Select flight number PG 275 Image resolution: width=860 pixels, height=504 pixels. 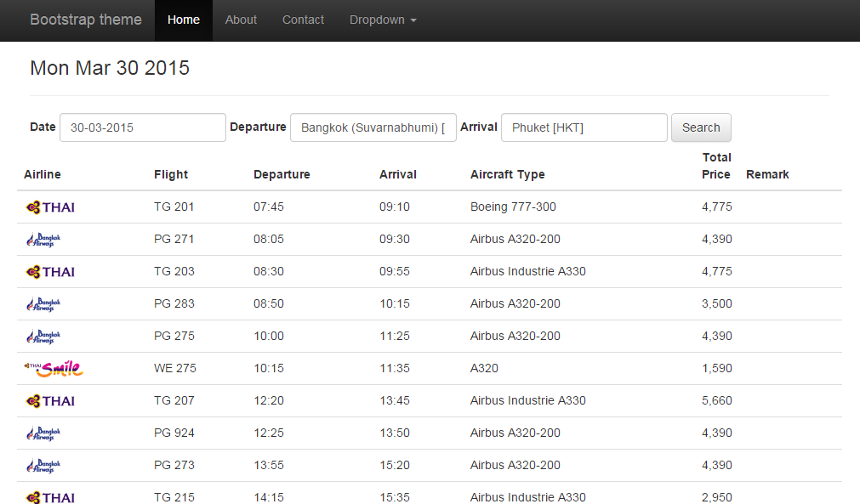(174, 336)
